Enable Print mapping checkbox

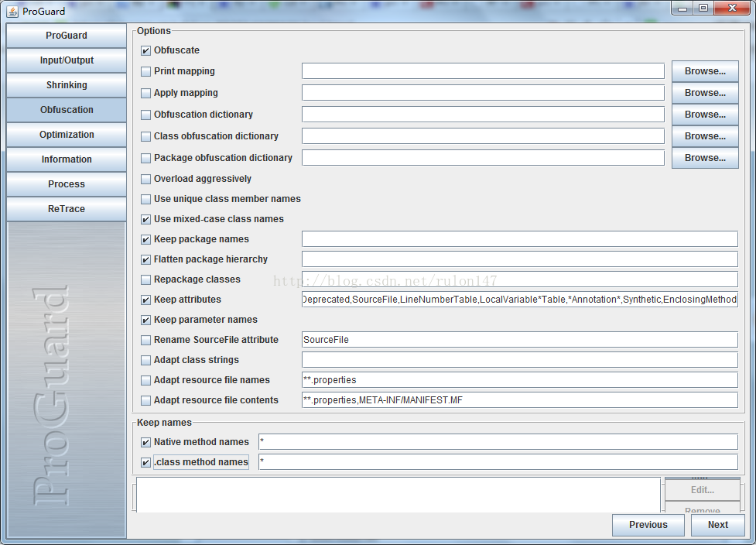tap(145, 71)
